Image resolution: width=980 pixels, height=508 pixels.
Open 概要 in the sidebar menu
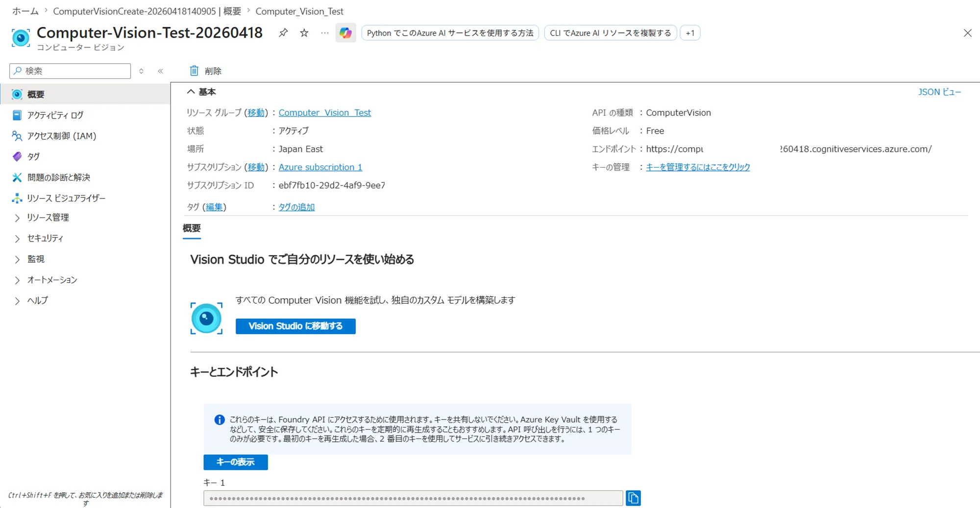coord(85,94)
